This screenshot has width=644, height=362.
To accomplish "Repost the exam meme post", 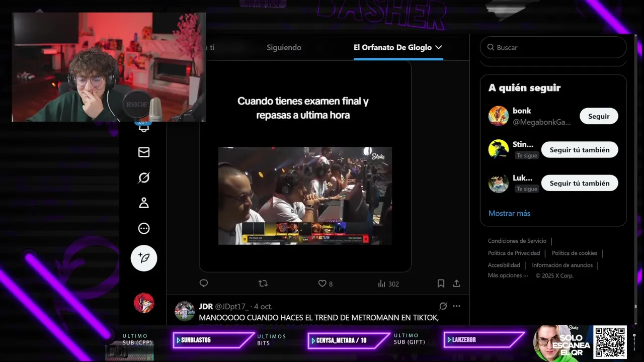I will pos(263,284).
